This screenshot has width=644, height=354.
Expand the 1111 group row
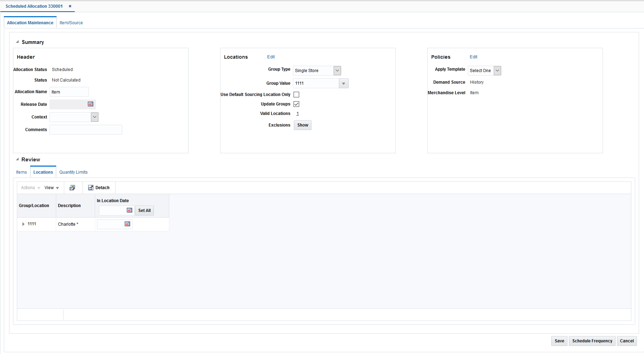23,224
